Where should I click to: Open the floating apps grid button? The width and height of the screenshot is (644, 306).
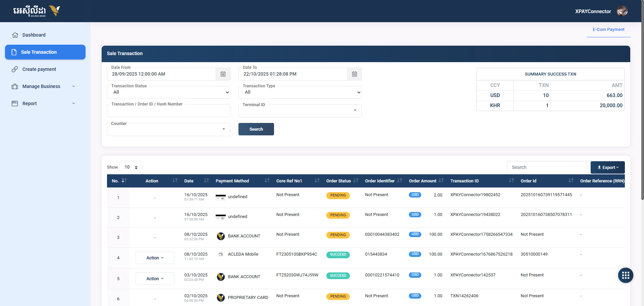(x=625, y=275)
